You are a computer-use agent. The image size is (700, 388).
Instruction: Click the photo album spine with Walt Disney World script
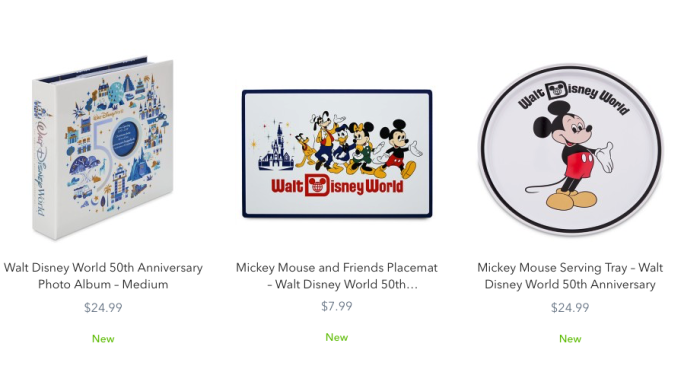tap(43, 160)
